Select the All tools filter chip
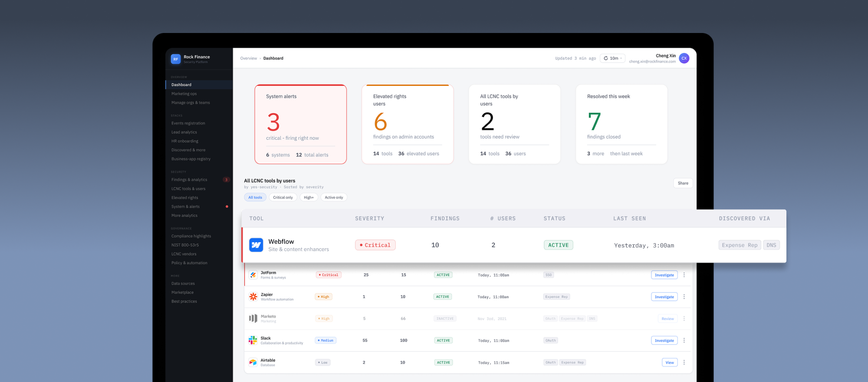Screen dimensions: 868x382 pos(255,198)
